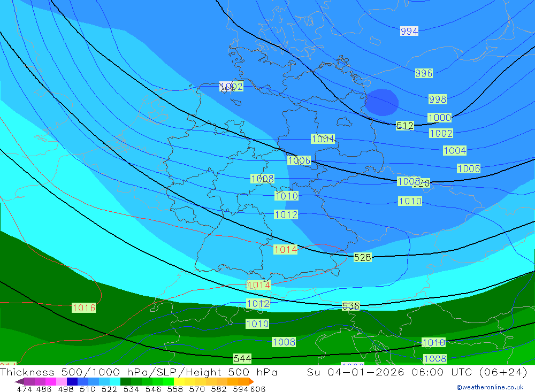Screen dimensions: 535x392
Task: Click the weatheronline.co.uk copyright link
Action: pyautogui.click(x=490, y=387)
